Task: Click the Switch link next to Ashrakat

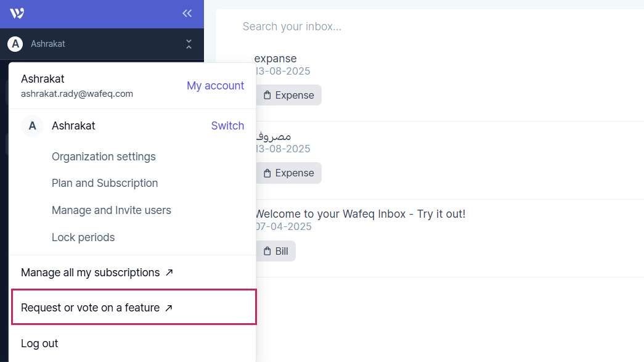Action: point(227,126)
